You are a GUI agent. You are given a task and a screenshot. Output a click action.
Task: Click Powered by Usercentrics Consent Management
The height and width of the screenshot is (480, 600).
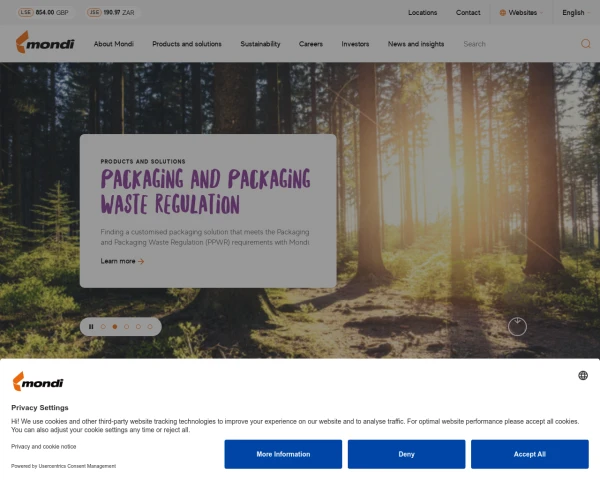point(64,466)
